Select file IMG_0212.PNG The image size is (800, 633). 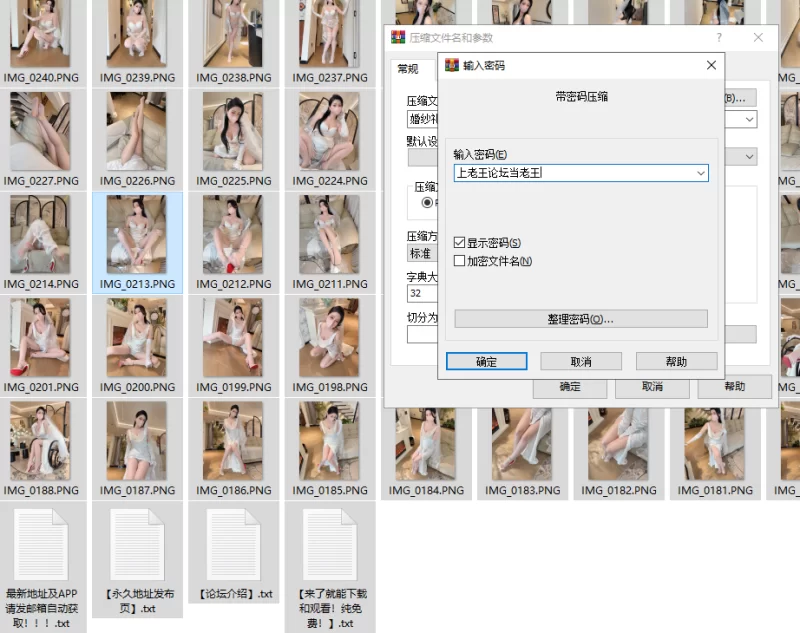click(x=233, y=242)
